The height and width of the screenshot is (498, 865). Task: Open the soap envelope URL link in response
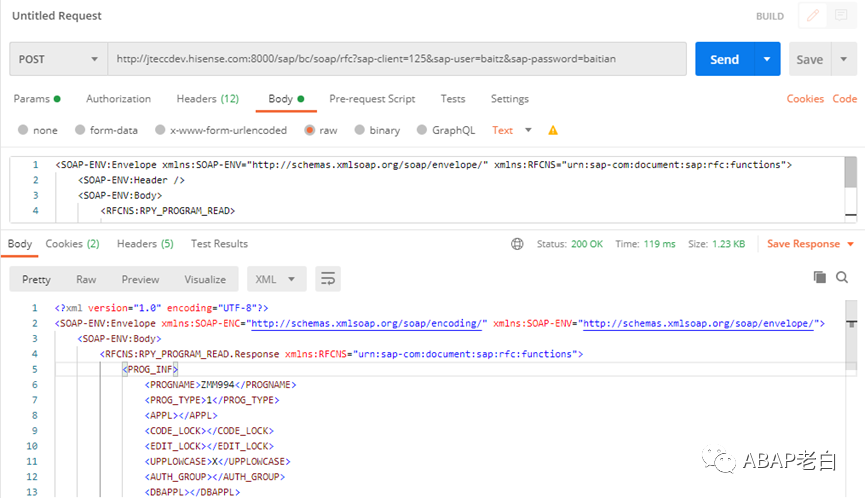[x=698, y=323]
